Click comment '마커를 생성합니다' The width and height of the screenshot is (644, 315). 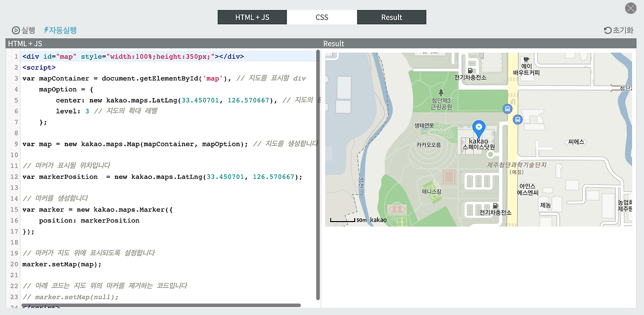click(55, 198)
